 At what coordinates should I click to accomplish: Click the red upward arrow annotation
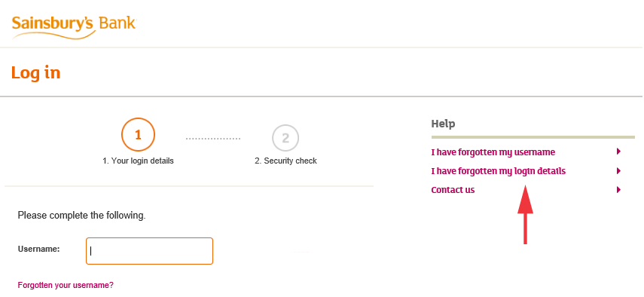click(x=525, y=214)
